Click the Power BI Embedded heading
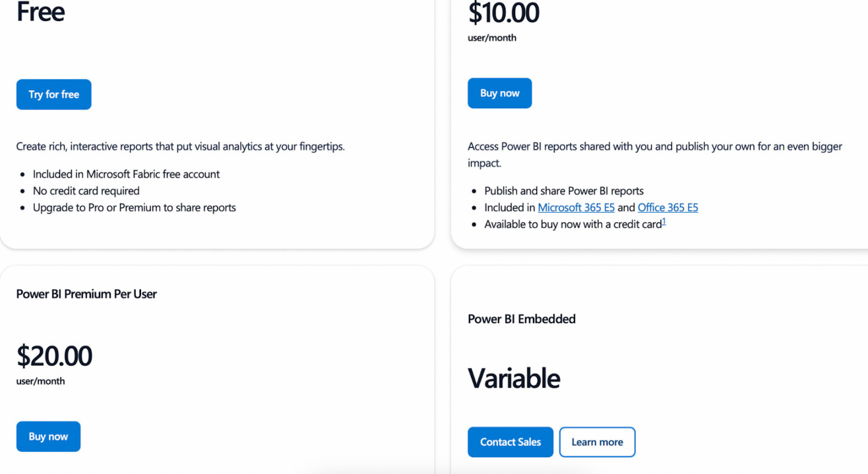868x474 pixels. point(521,319)
